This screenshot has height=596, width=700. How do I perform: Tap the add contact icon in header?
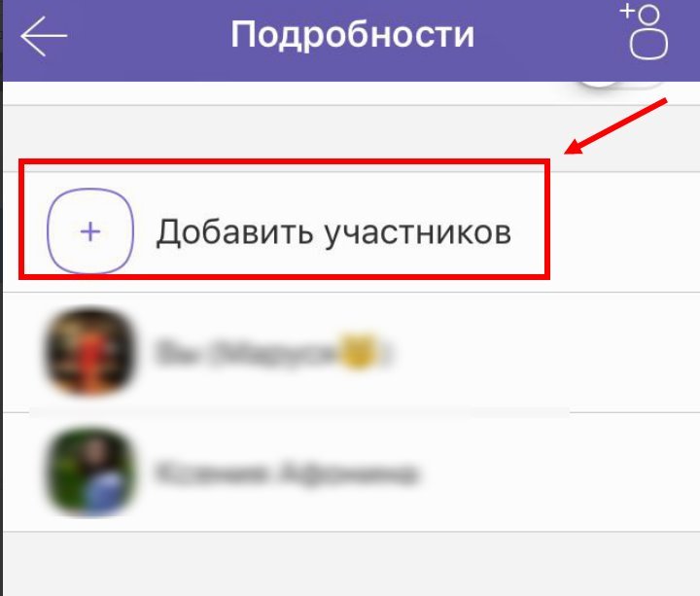click(645, 31)
